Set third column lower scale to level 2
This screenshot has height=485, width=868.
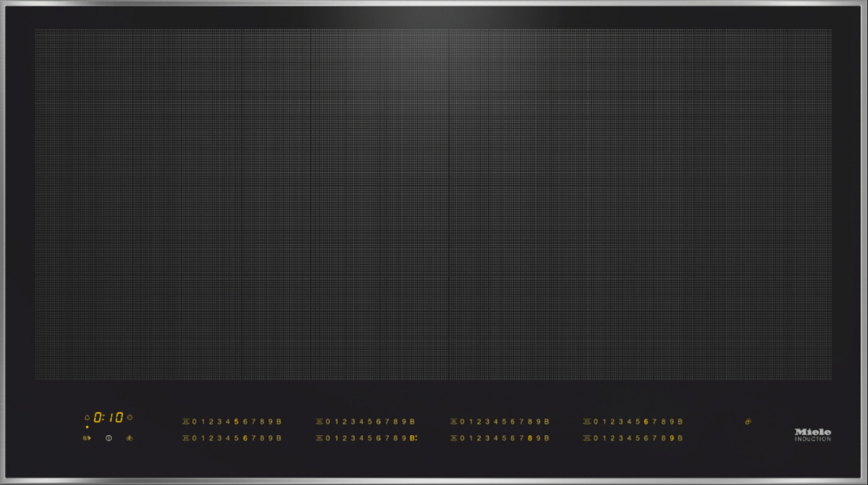[x=479, y=438]
